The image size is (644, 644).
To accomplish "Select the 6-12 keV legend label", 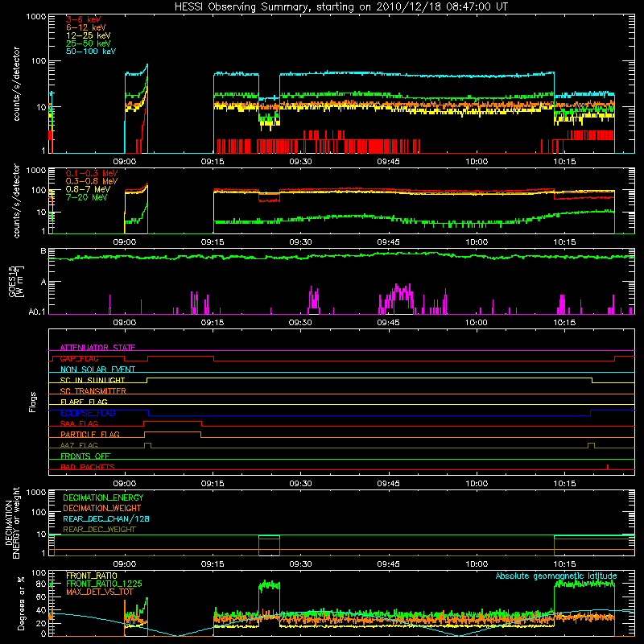I will point(85,27).
